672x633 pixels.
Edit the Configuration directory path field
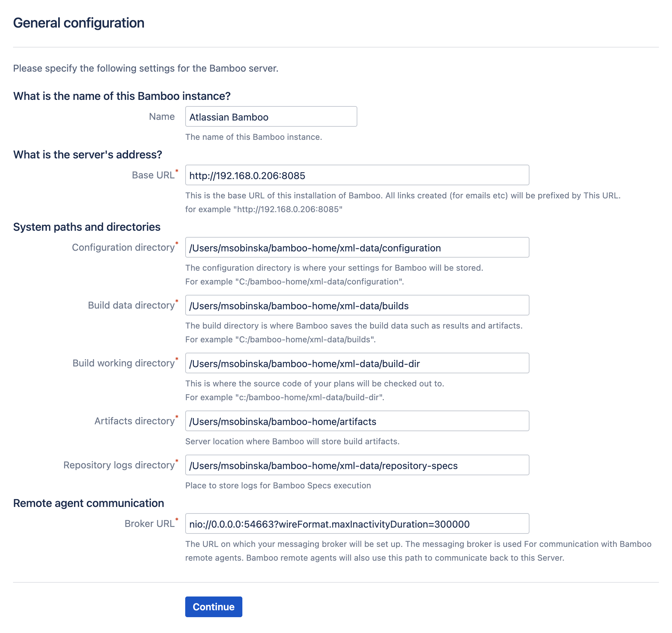(x=357, y=247)
